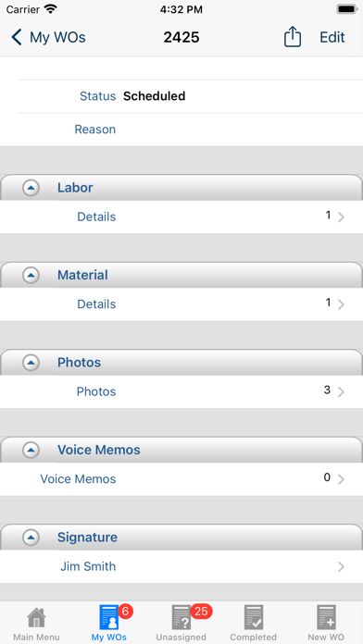This screenshot has height=644, width=363.
Task: Tap the New WO icon
Action: pyautogui.click(x=326, y=618)
